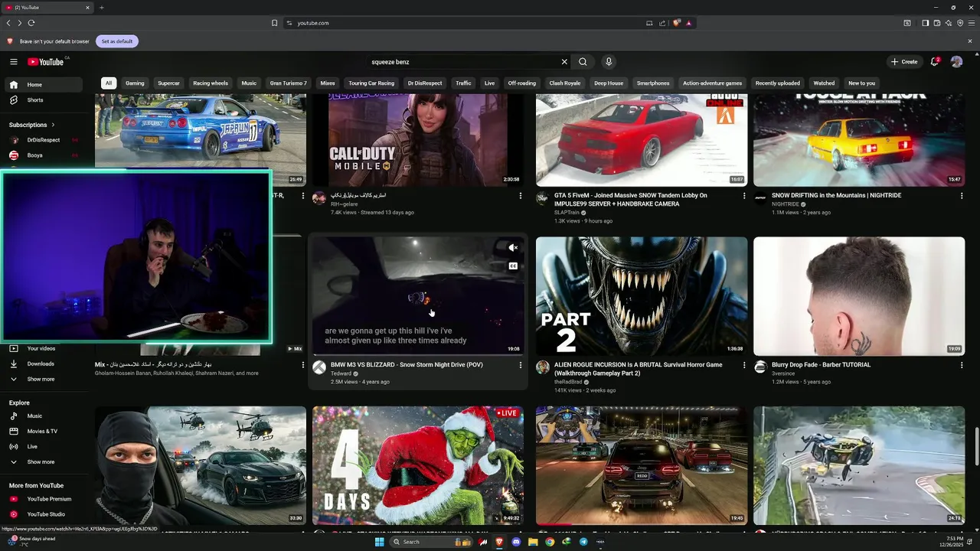Screen dimensions: 980x551
Task: Open DrDisRespect subscription channel
Action: (43, 140)
